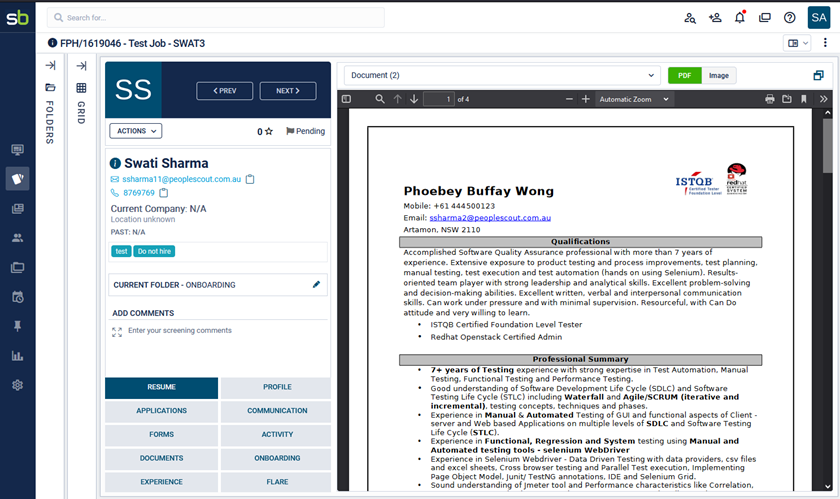Click phone number 8769769
This screenshot has height=499, width=840.
coord(139,192)
